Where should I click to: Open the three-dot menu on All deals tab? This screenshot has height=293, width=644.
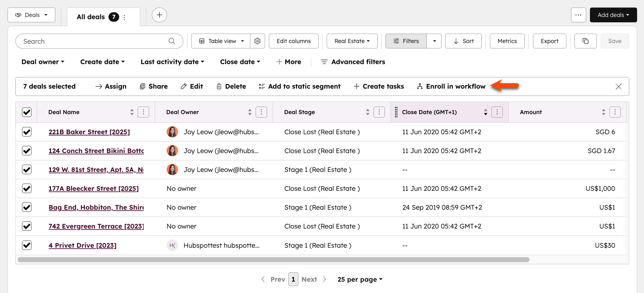click(124, 17)
